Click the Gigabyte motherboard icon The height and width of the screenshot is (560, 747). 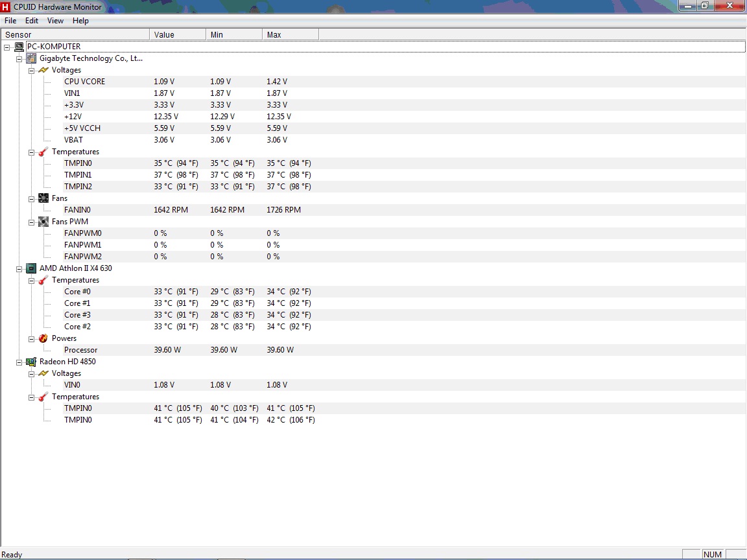pos(31,58)
